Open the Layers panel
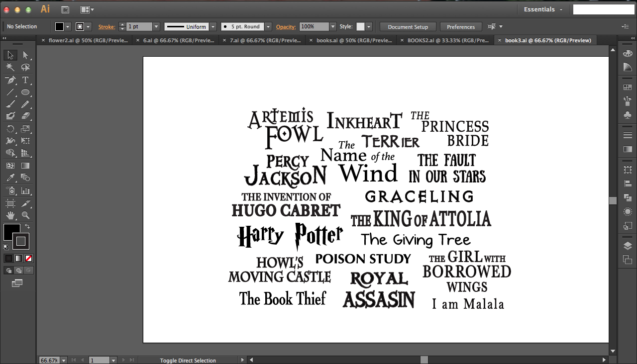637x364 pixels. pos(628,246)
